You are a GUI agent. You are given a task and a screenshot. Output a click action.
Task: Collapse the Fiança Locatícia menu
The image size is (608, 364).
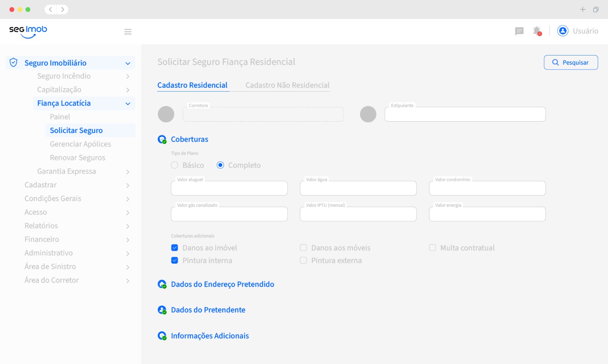click(x=128, y=103)
